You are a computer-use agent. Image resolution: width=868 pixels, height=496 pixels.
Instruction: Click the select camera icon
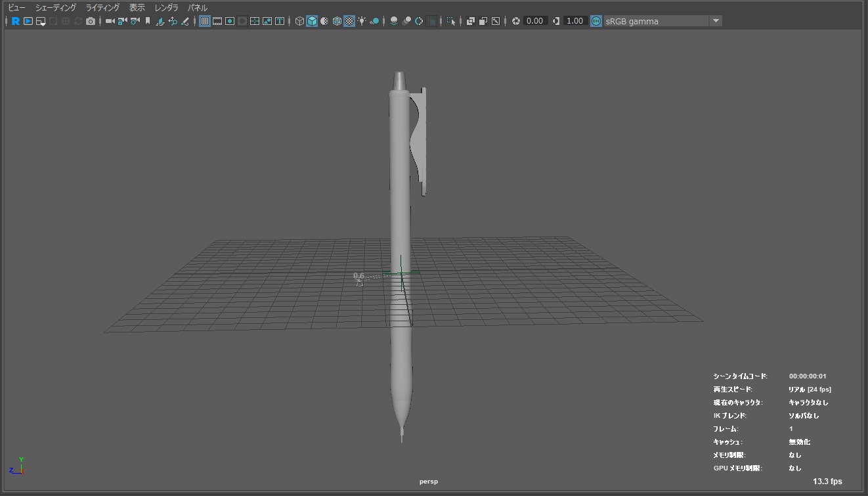[x=110, y=21]
